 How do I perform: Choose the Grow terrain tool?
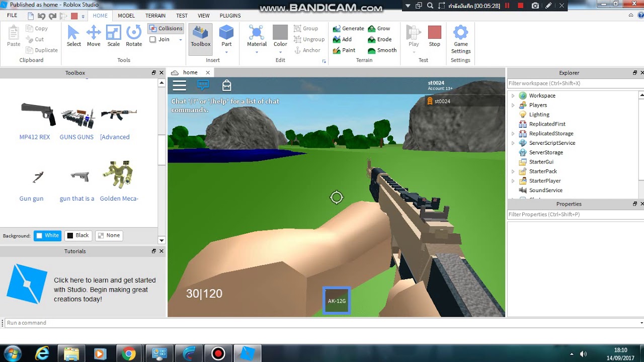(x=379, y=29)
